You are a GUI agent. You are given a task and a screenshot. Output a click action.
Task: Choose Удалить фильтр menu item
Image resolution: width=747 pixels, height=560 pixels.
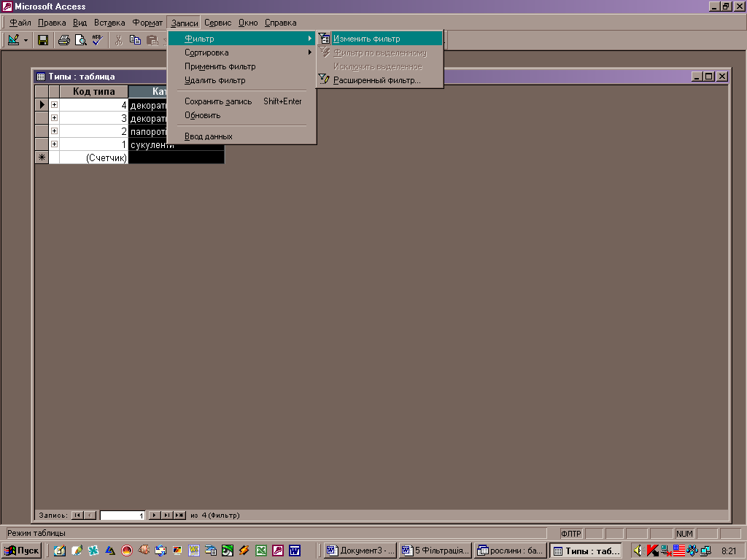[x=242, y=80]
